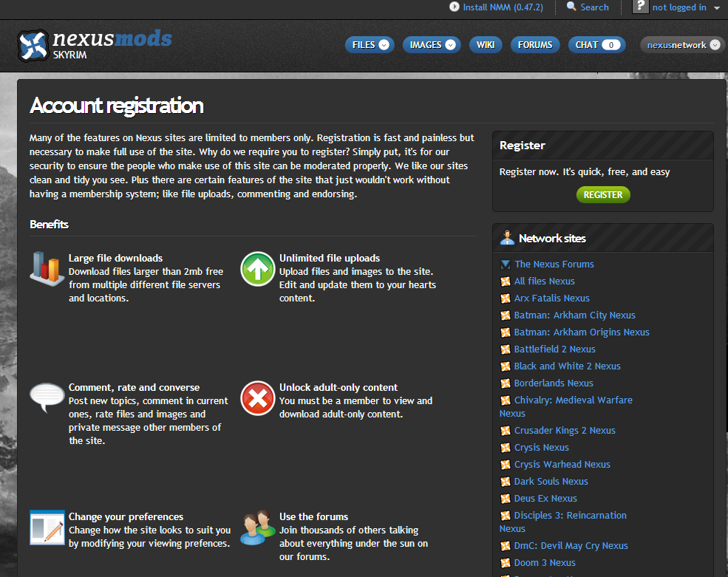Click the Large file downloads chart icon
728x577 pixels.
tap(47, 268)
